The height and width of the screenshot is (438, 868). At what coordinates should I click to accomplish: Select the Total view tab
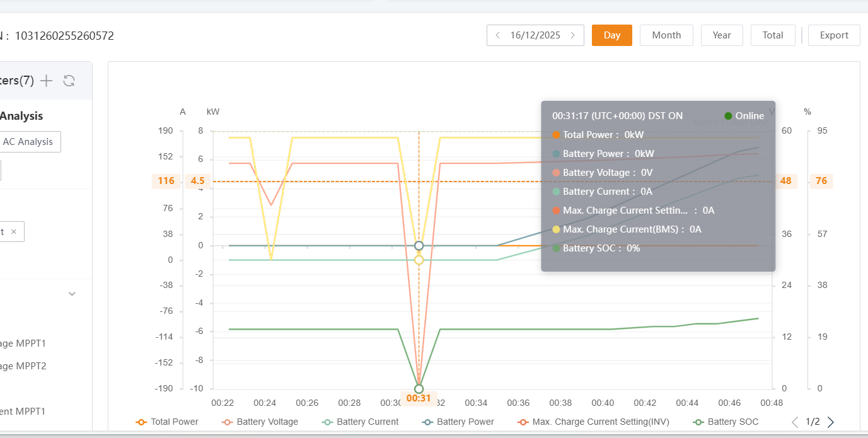pos(773,35)
